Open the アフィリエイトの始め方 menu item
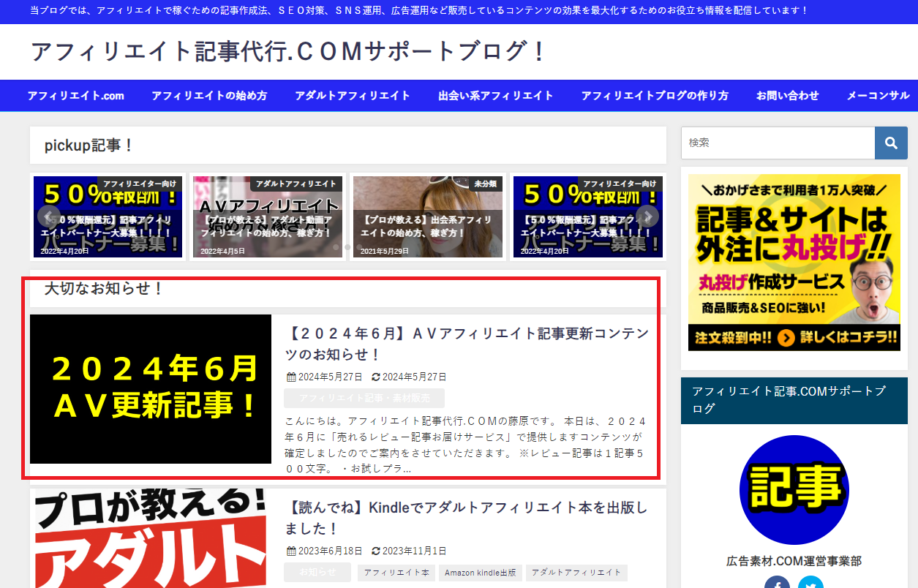Screen dimensions: 918x588 tap(209, 96)
